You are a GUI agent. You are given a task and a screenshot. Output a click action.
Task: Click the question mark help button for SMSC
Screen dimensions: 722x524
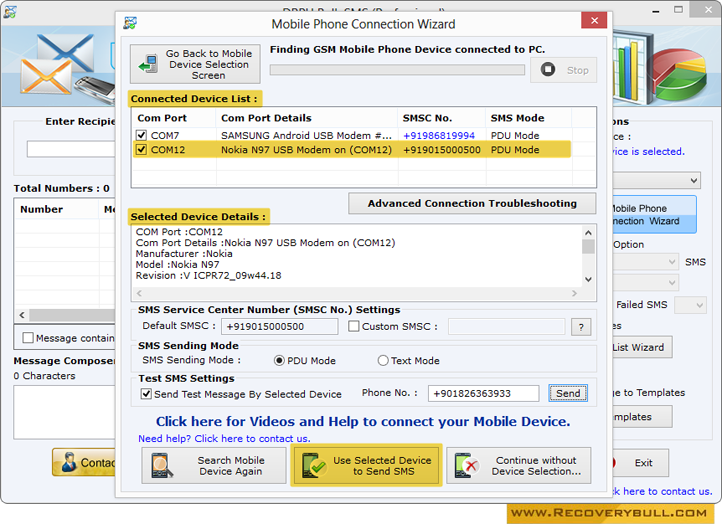tap(581, 327)
